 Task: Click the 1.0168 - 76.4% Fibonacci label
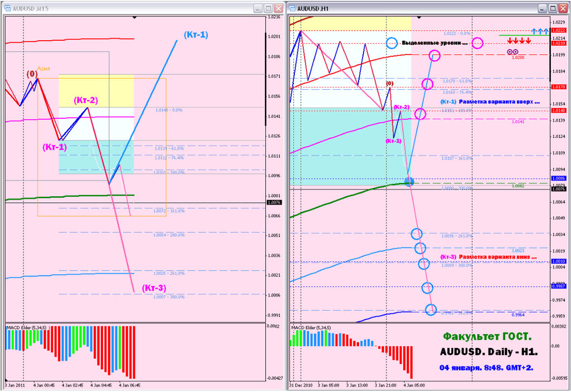[457, 93]
